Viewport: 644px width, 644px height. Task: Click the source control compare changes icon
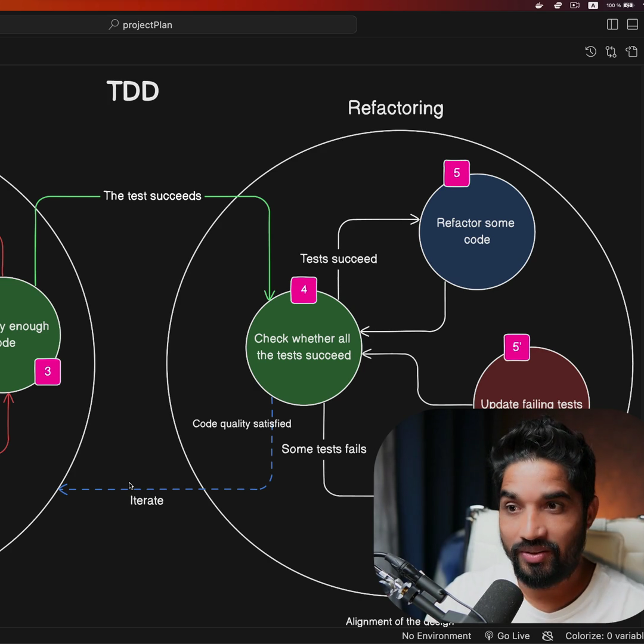pyautogui.click(x=611, y=52)
